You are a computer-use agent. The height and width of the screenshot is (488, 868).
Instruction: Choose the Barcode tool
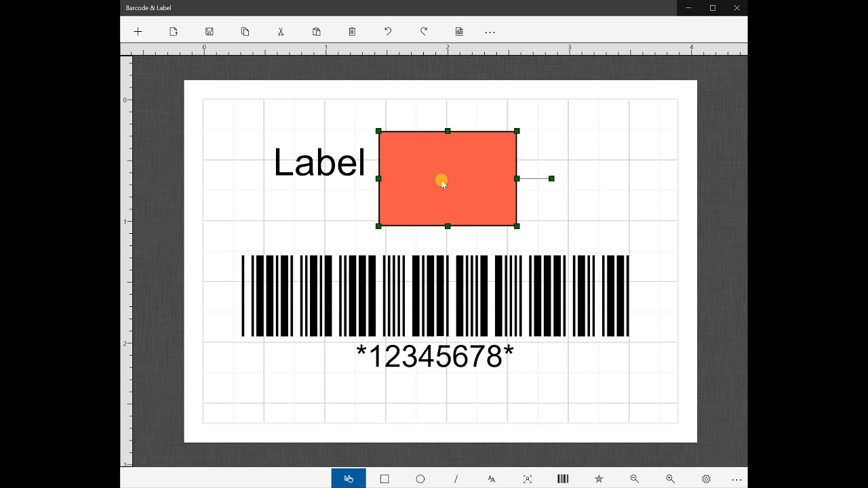pyautogui.click(x=563, y=479)
